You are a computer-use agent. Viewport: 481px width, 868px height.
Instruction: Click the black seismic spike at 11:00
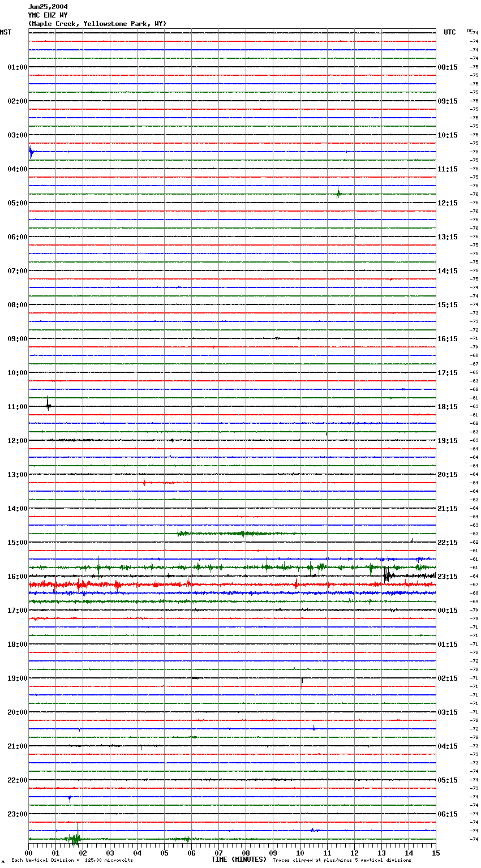(48, 404)
